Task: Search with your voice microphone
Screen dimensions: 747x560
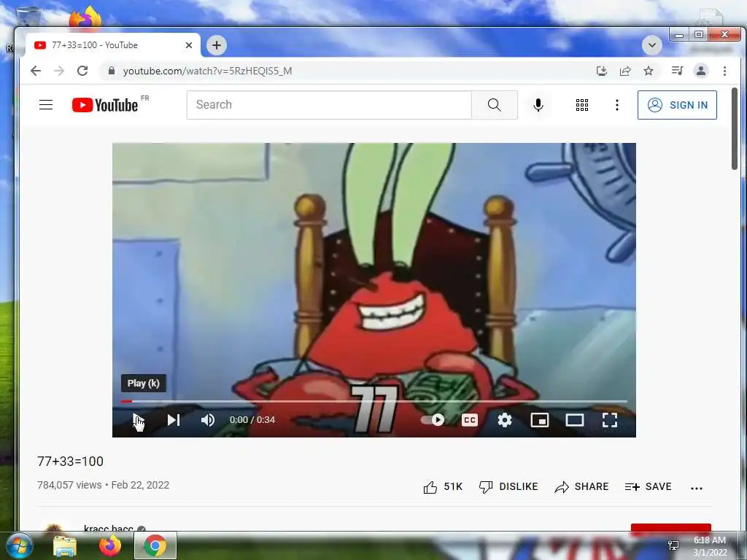Action: pos(538,105)
